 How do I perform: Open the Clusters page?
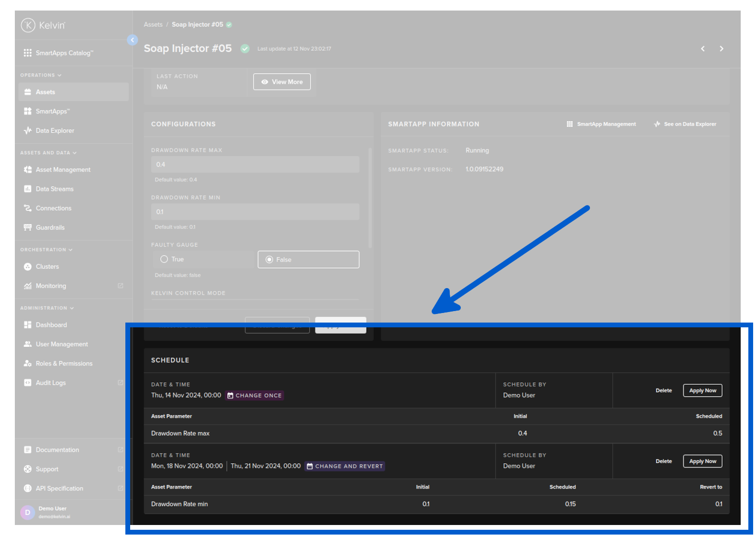point(47,267)
